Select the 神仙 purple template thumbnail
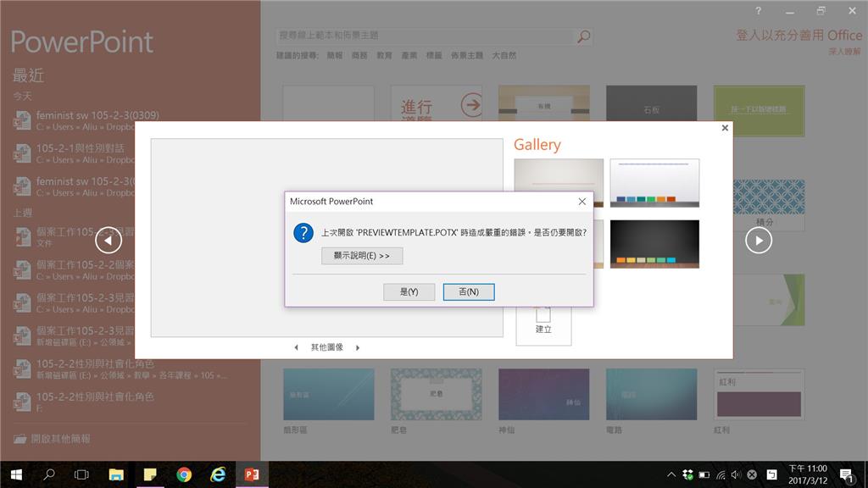The image size is (868, 488). pyautogui.click(x=543, y=395)
